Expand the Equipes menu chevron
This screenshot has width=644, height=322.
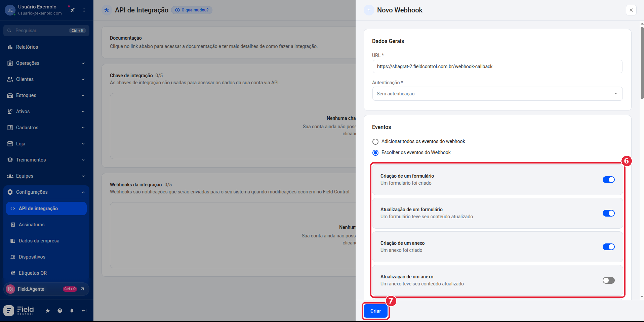click(83, 176)
